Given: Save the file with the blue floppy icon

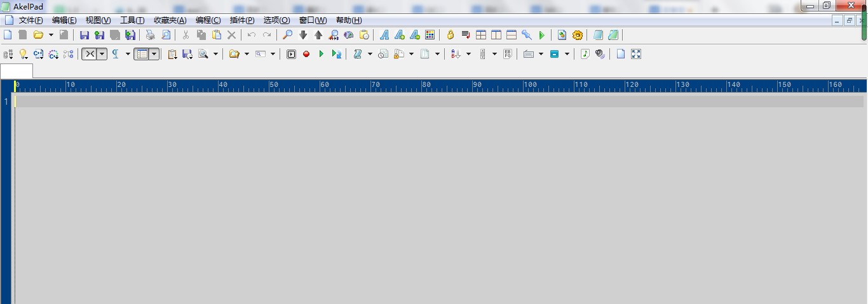Looking at the screenshot, I should tap(84, 35).
